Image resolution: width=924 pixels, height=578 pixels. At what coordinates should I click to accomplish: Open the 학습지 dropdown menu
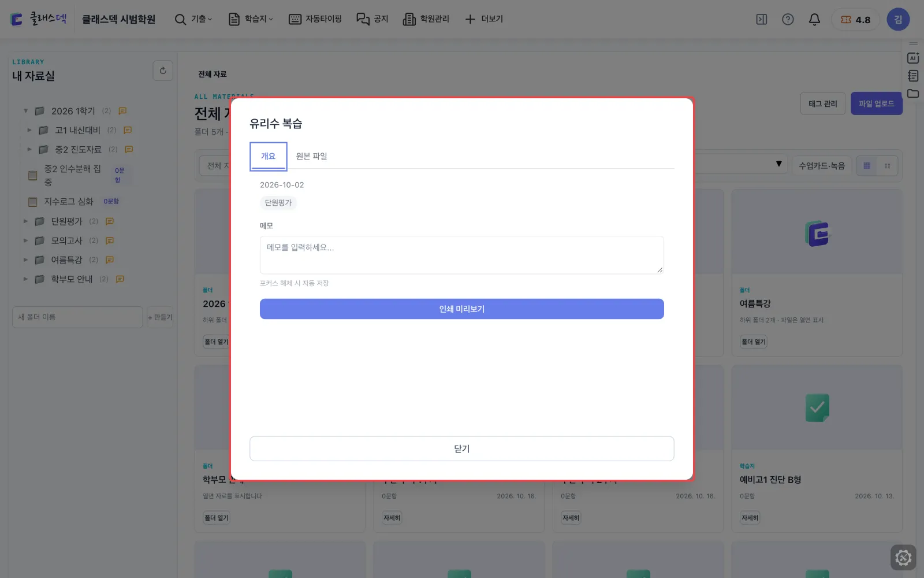[251, 19]
